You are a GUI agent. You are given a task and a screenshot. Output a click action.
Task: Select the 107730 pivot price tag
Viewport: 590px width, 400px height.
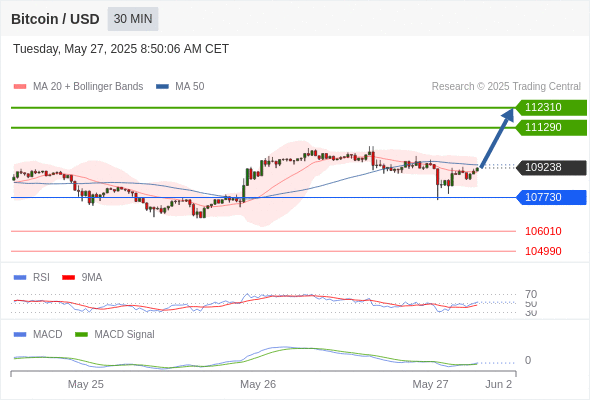[551, 198]
